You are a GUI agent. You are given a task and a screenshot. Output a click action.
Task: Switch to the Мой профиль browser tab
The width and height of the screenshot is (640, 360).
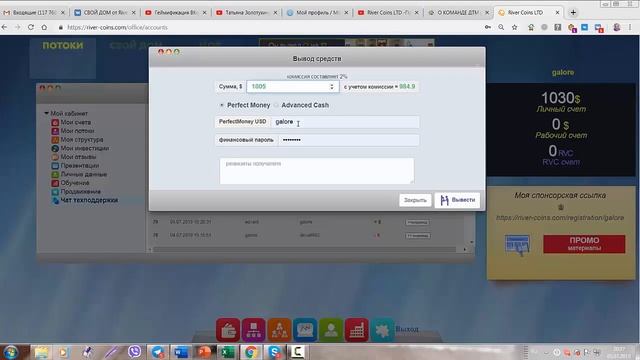coord(318,13)
